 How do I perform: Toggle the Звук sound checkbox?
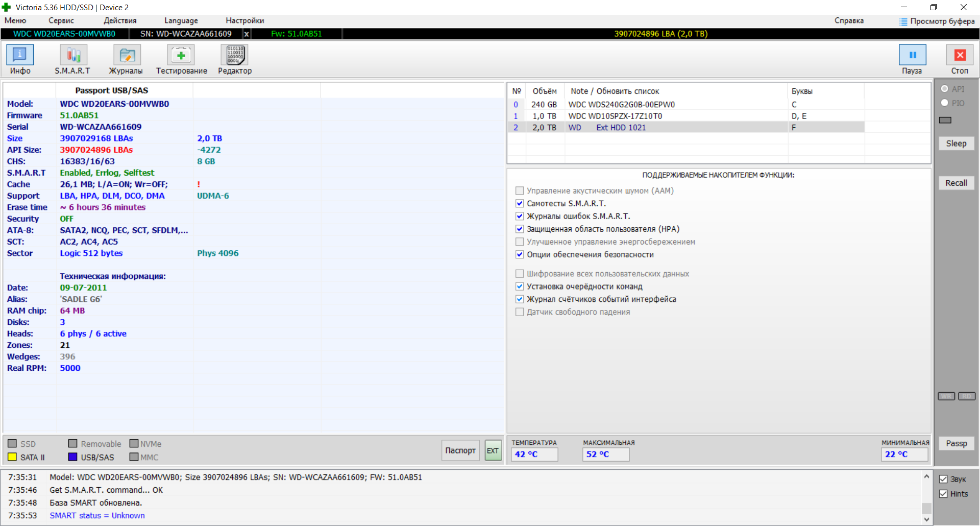(943, 479)
